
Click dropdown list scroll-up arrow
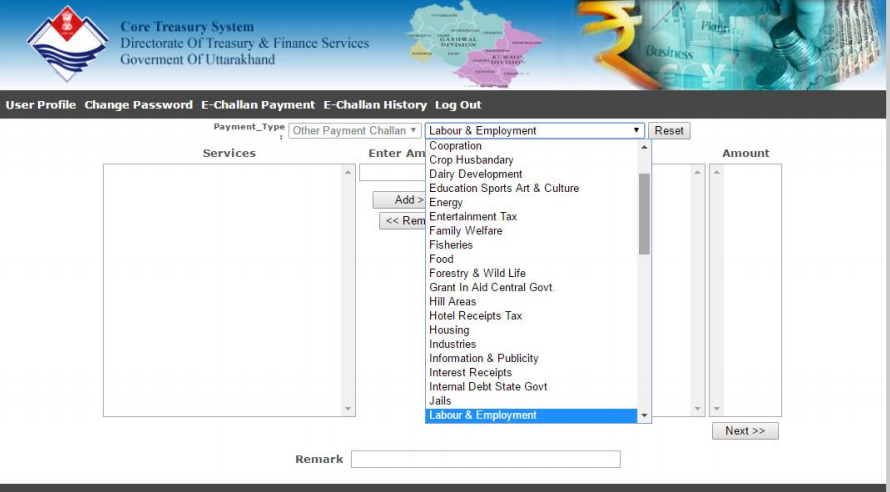644,147
